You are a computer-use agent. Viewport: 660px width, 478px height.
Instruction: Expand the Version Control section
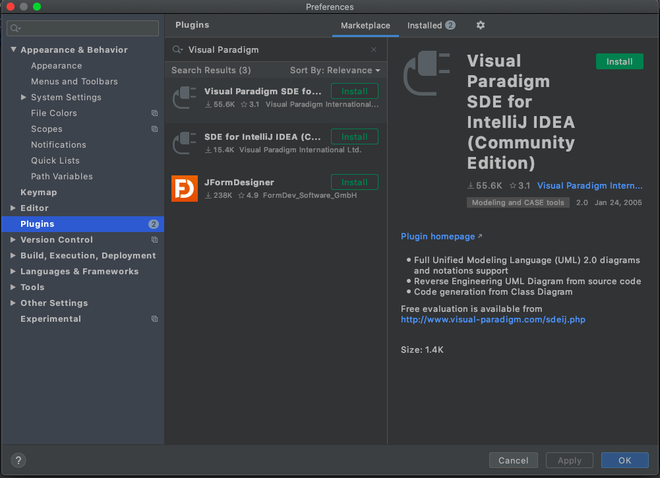click(13, 240)
